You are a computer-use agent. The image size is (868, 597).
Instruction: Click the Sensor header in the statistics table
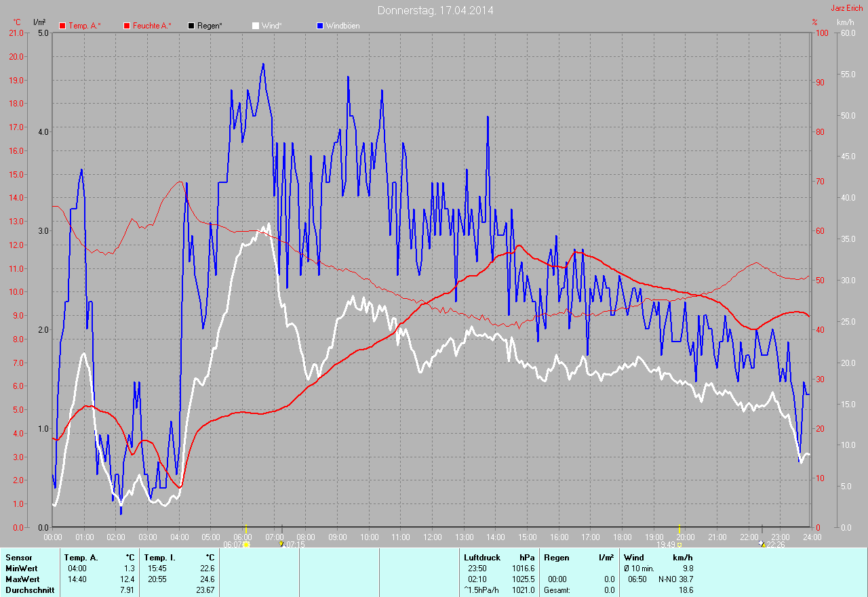[x=18, y=558]
